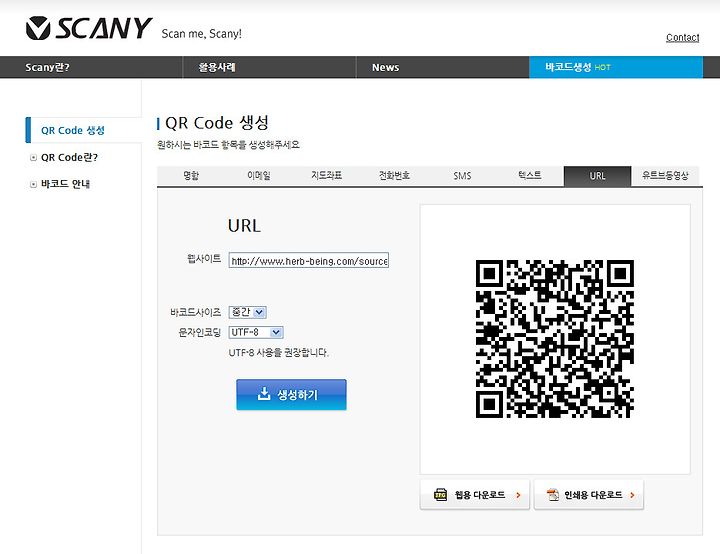720x554 pixels.
Task: Switch to the 지도좌표 tab
Action: pyautogui.click(x=326, y=175)
